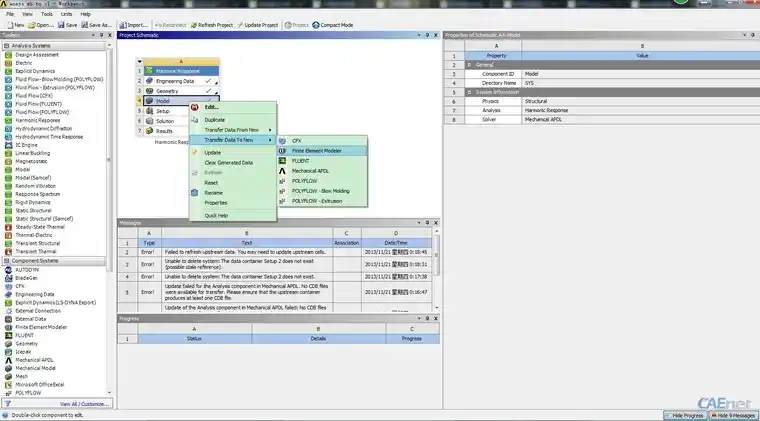Select Mechanical APDL in Toolbox

tap(34, 360)
